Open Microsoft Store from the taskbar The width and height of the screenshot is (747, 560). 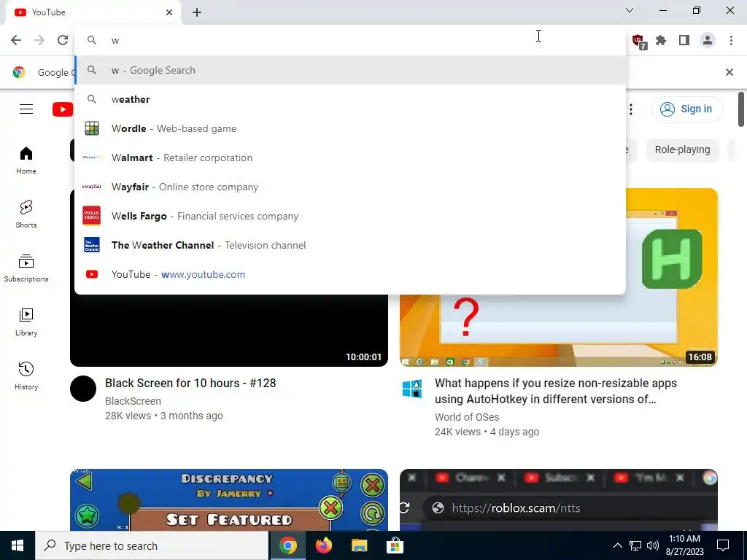point(395,545)
